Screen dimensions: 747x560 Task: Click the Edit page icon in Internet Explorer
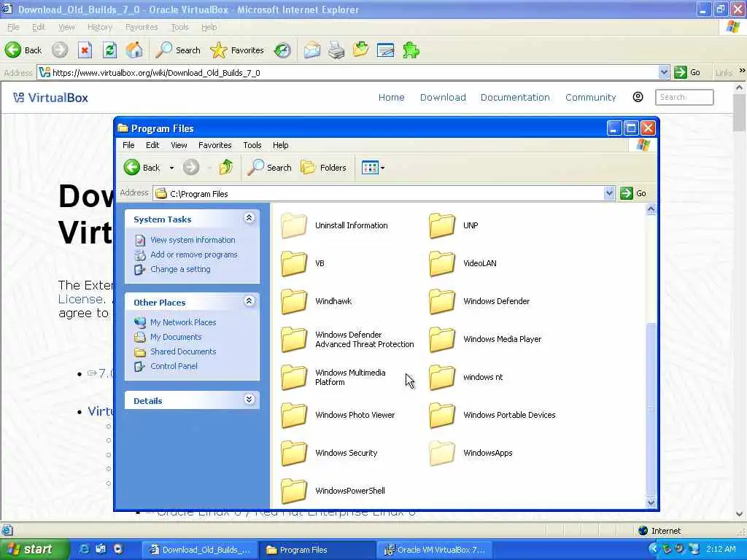pos(385,50)
